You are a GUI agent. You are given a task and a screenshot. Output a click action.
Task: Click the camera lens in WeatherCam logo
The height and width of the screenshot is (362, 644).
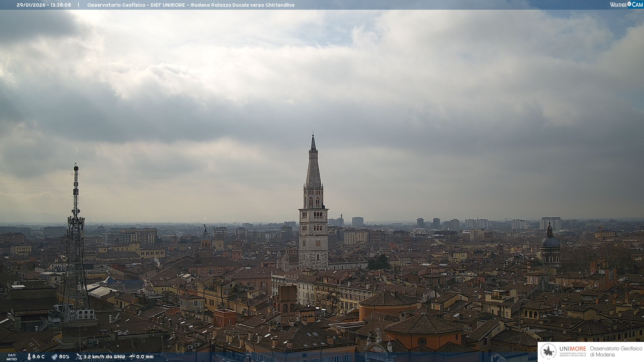[629, 4]
